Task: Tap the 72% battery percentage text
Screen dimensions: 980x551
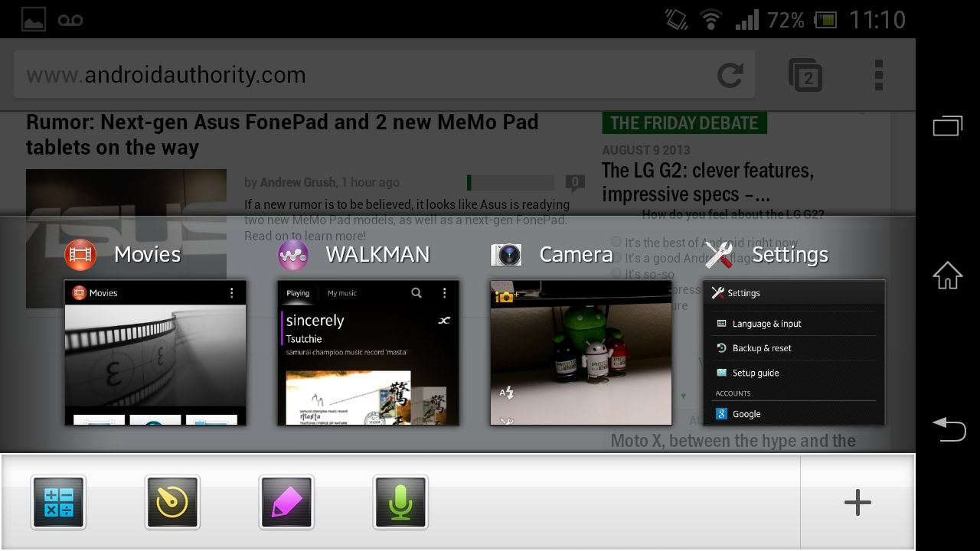Action: tap(786, 20)
